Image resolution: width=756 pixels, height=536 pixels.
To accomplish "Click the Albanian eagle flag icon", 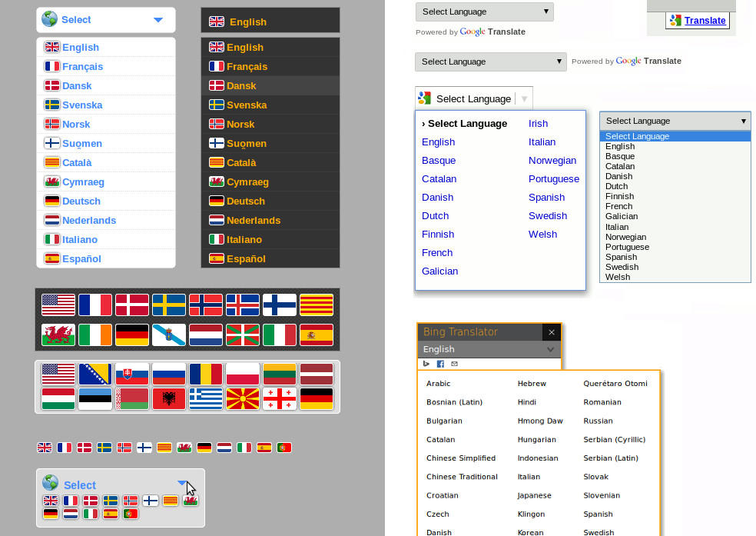I will click(169, 398).
